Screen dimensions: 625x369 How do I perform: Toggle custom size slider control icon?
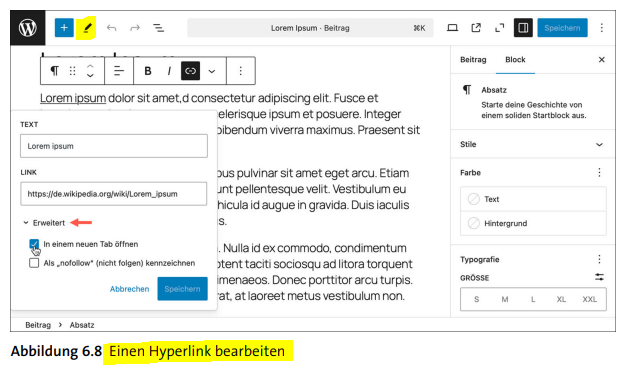pyautogui.click(x=599, y=277)
